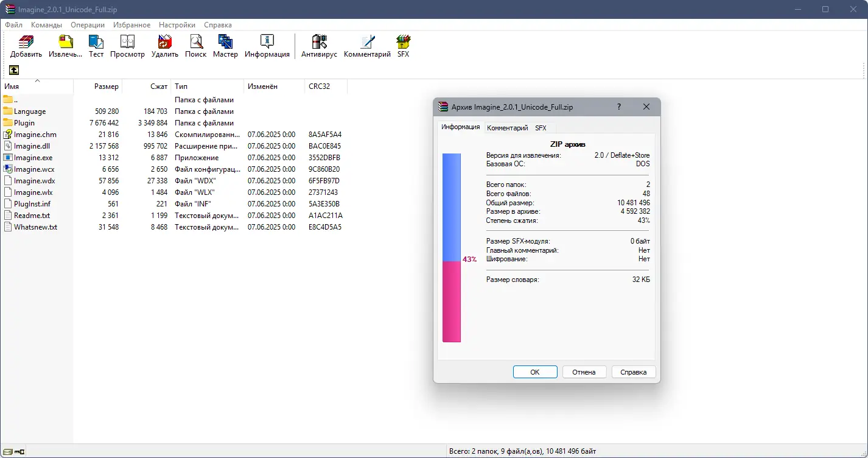Viewport: 868px width, 458px height.
Task: Click the Imagine.wlx file icon
Action: tap(8, 192)
